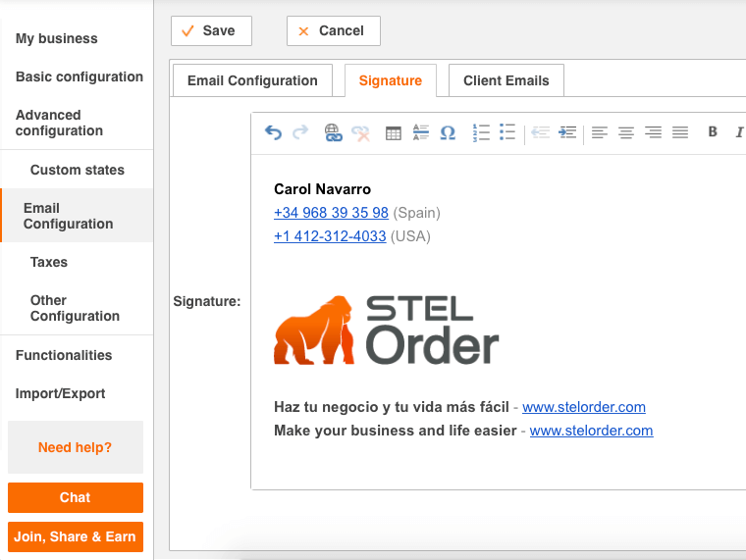Screen dimensions: 746x560
Task: Switch to the Email Configuration tab
Action: (x=252, y=80)
